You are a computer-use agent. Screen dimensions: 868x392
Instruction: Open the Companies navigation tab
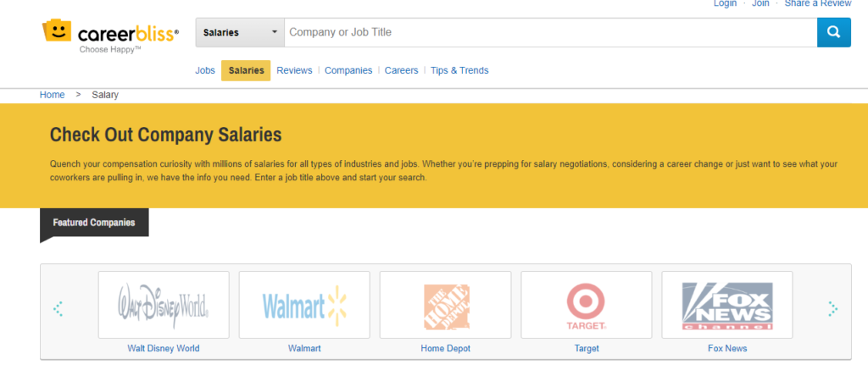click(348, 71)
